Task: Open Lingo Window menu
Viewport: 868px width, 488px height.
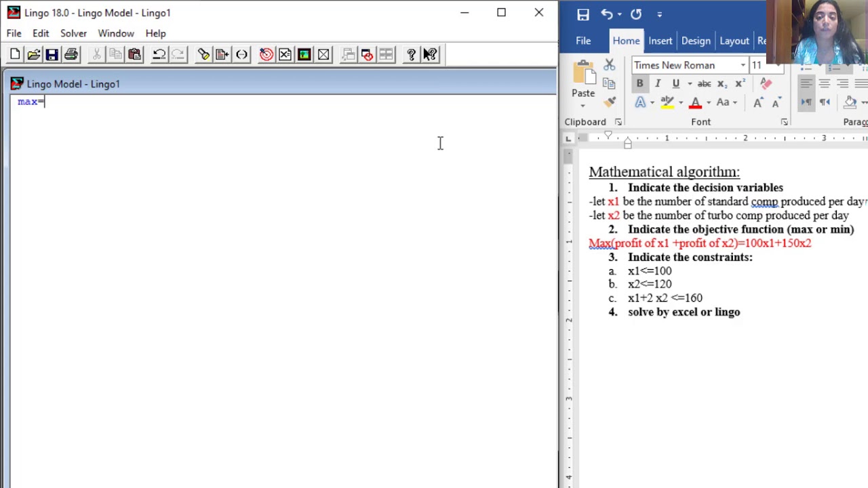Action: click(x=116, y=33)
